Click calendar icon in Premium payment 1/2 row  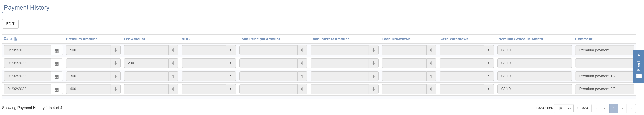coord(57,76)
